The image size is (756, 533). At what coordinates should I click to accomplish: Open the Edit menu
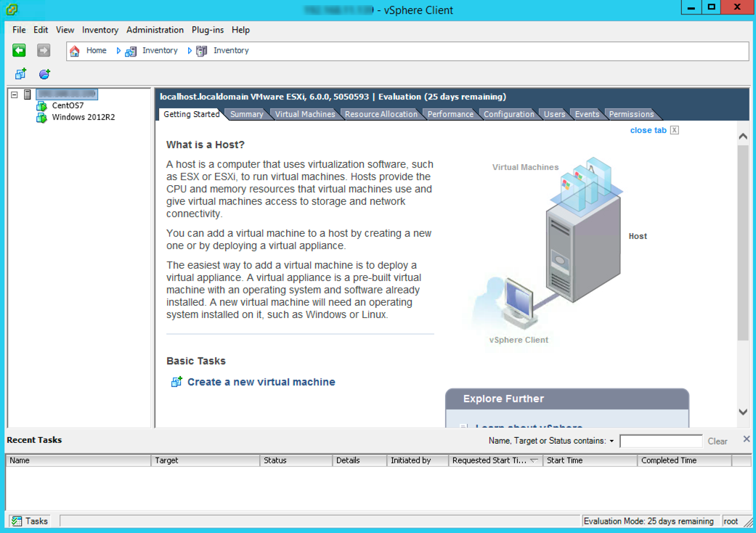click(x=41, y=30)
